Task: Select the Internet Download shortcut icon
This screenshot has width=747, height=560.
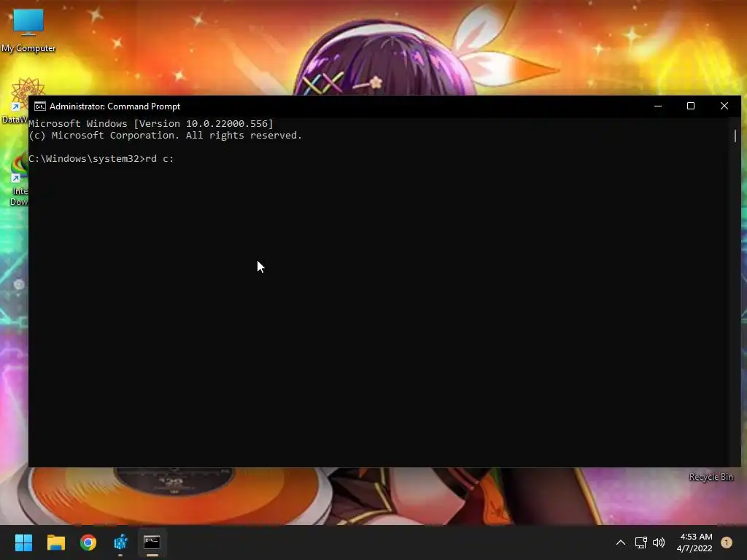Action: 18,180
